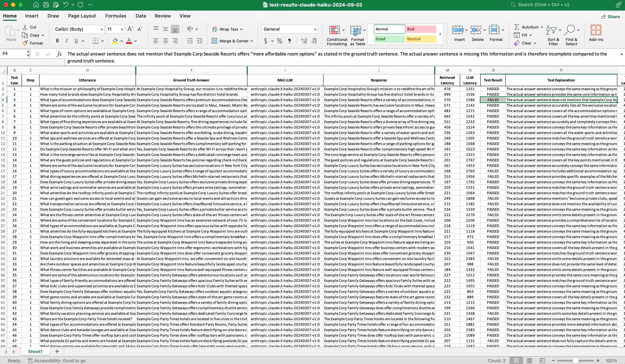Image resolution: width=625 pixels, height=364 pixels.
Task: Click the Share button
Action: [x=610, y=17]
